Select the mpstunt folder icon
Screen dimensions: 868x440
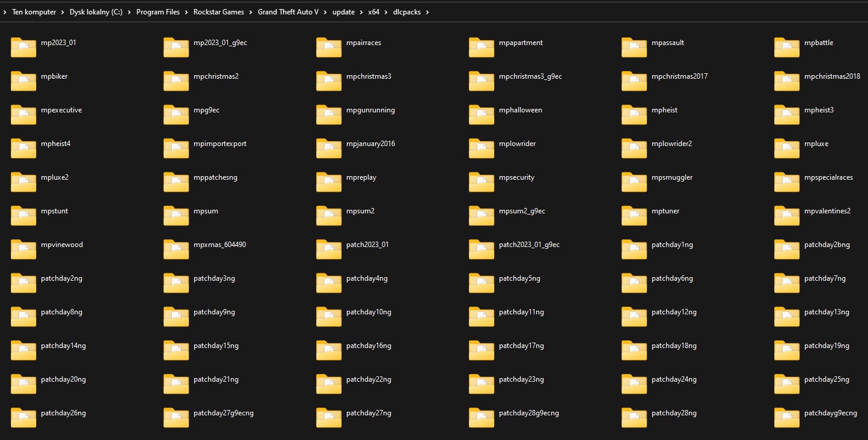(x=23, y=216)
